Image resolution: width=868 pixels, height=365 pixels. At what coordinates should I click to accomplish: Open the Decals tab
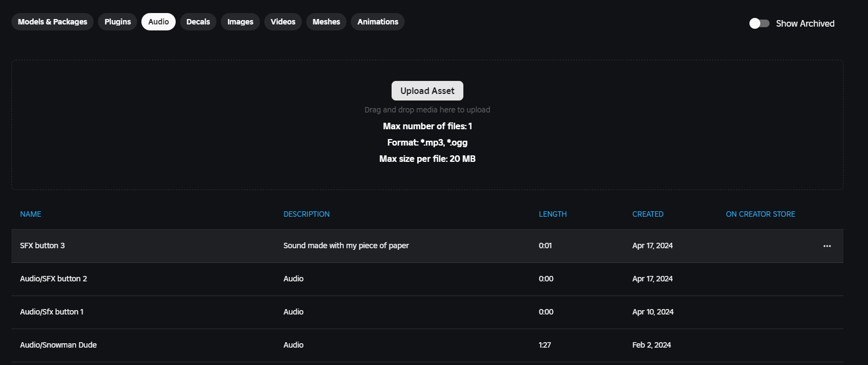click(x=198, y=22)
